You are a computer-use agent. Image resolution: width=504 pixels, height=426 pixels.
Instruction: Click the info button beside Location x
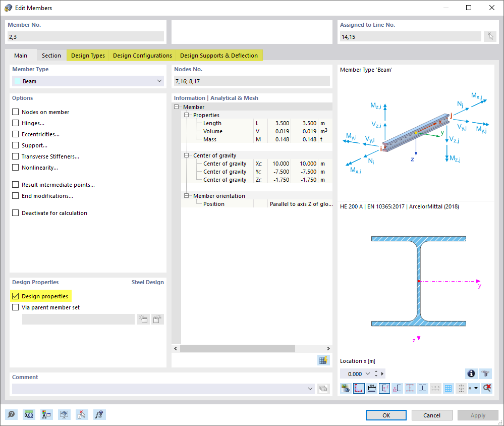tap(471, 374)
